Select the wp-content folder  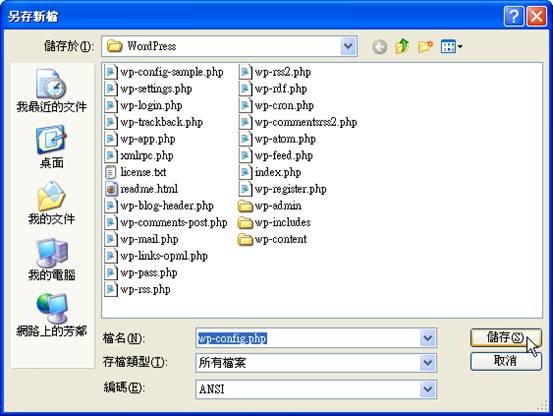(272, 239)
